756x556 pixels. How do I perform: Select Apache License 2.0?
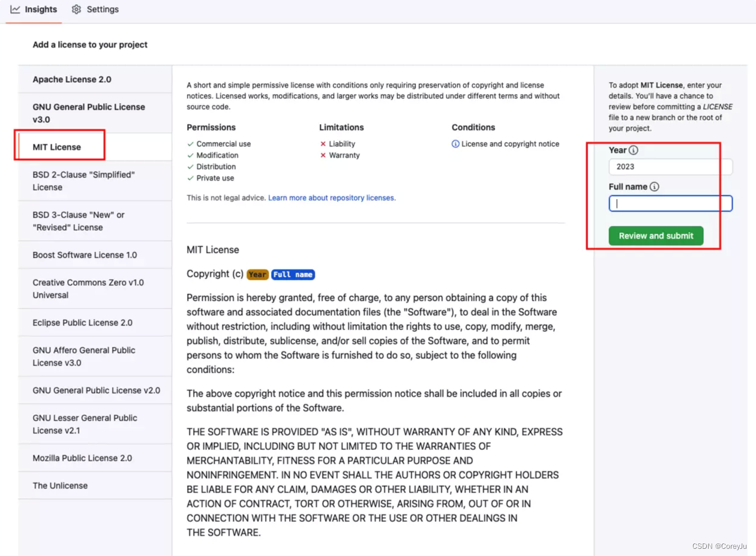(x=95, y=79)
